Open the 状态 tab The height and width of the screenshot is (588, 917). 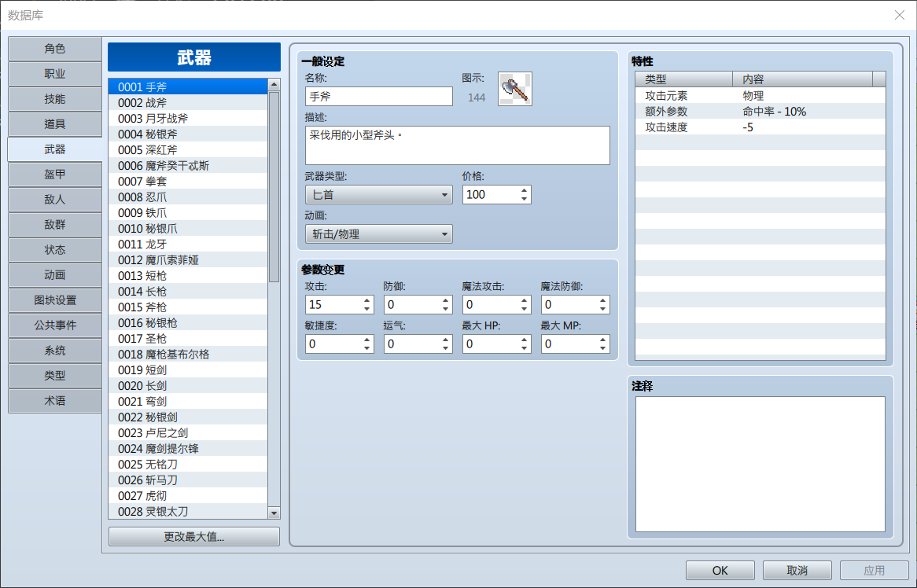click(54, 249)
